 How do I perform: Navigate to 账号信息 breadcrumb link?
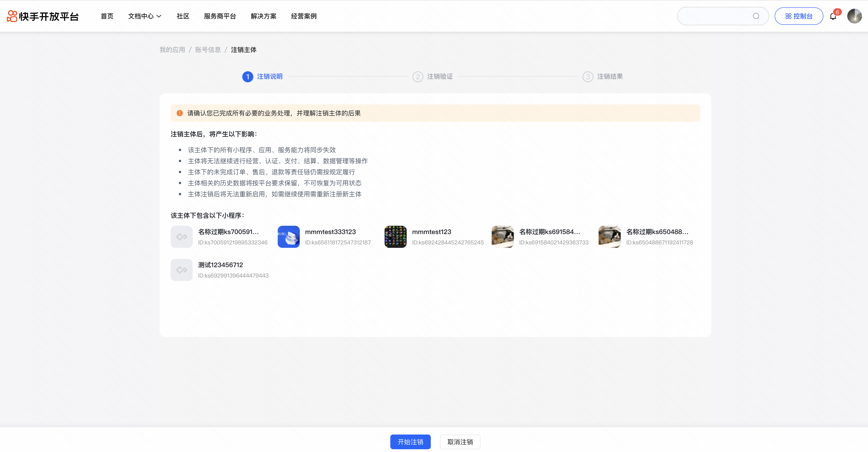pyautogui.click(x=208, y=50)
